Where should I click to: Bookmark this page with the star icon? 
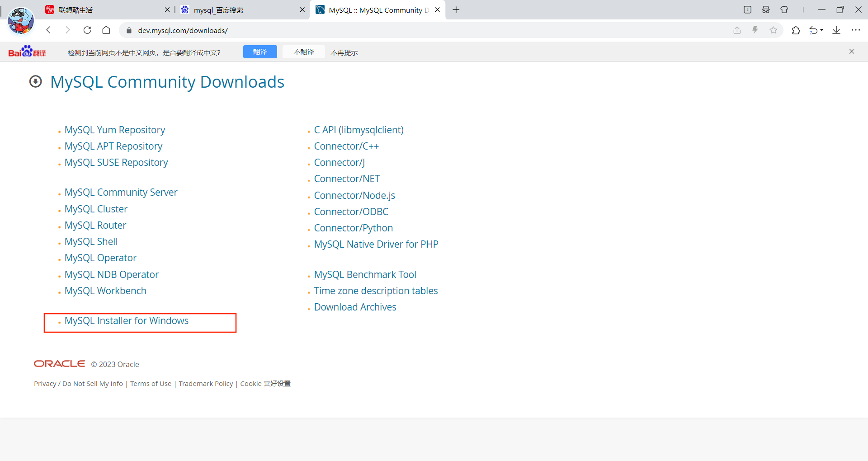(x=774, y=30)
